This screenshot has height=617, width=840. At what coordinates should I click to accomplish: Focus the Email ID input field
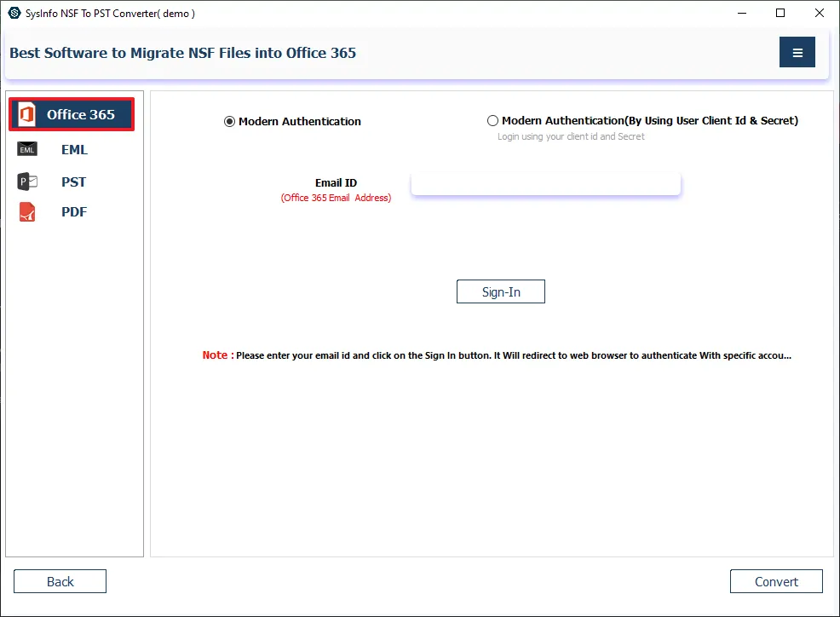[545, 184]
